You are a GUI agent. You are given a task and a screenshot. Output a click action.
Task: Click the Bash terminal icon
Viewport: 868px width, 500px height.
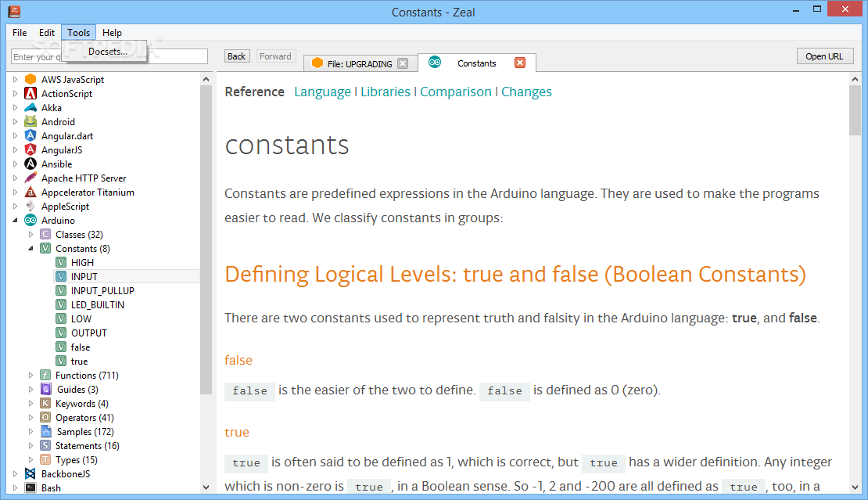point(30,487)
